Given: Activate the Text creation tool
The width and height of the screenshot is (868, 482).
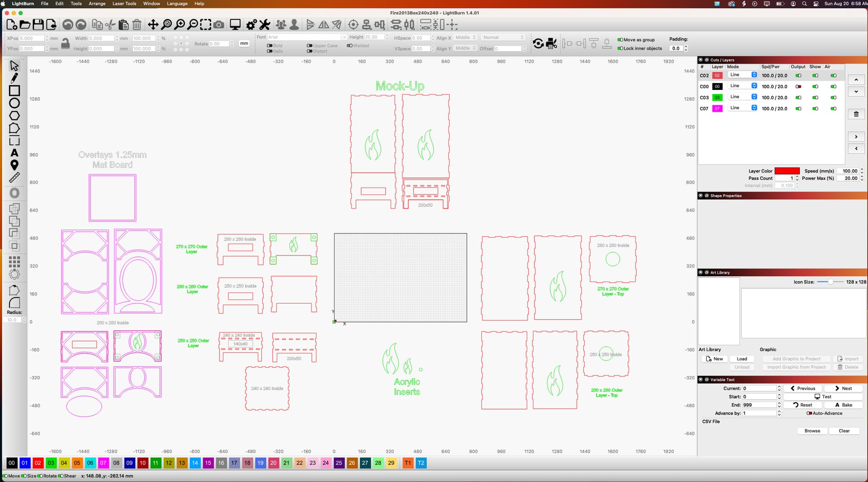Looking at the screenshot, I should [14, 153].
